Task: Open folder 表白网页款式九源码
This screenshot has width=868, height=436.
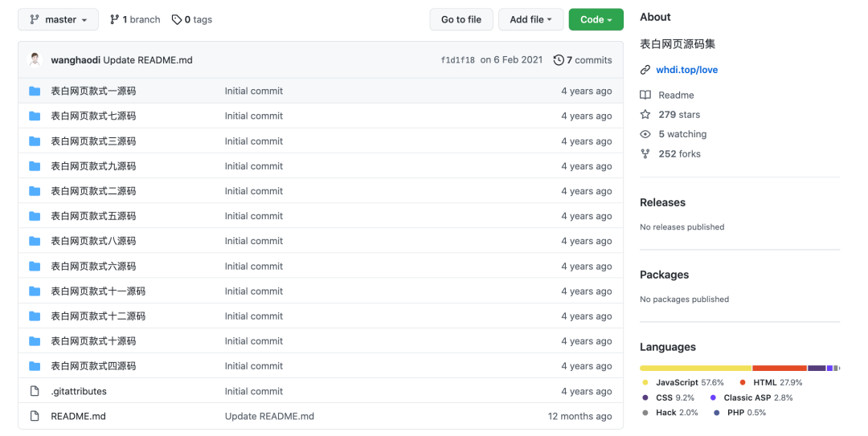Action: tap(93, 166)
